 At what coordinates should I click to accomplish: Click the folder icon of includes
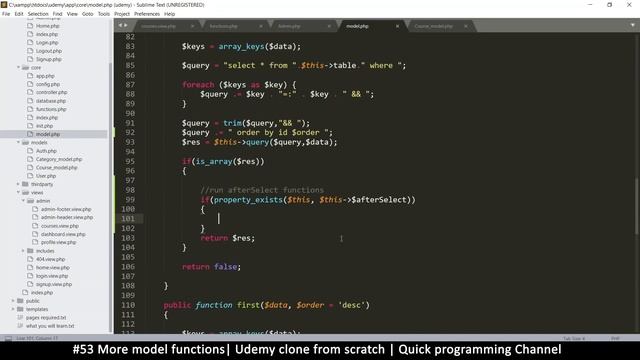(x=30, y=251)
